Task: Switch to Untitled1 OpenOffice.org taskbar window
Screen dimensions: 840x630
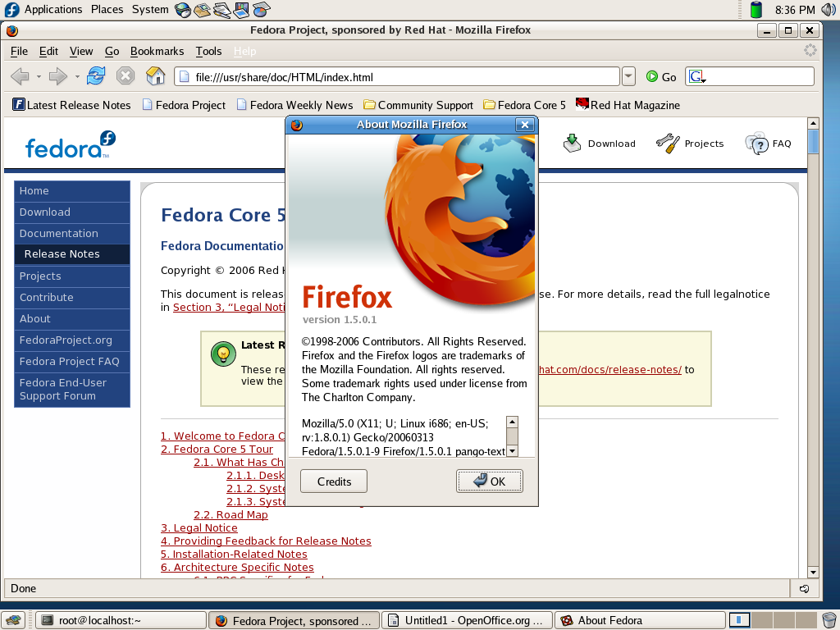Action: pyautogui.click(x=466, y=620)
